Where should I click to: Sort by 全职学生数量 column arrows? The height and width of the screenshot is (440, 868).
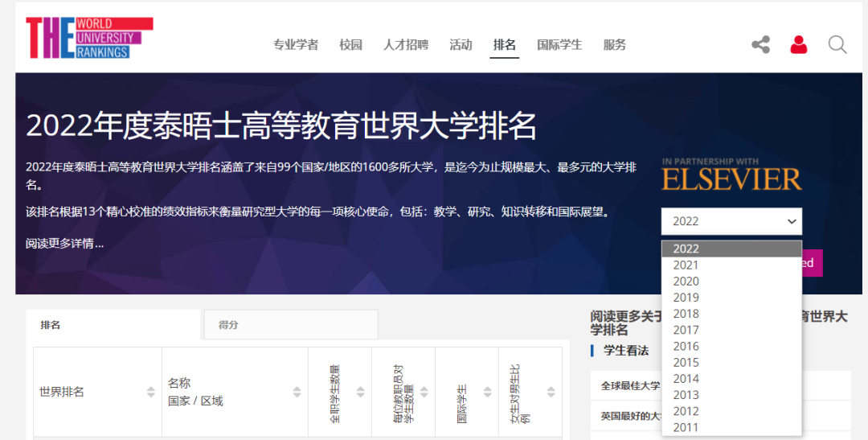pyautogui.click(x=360, y=392)
